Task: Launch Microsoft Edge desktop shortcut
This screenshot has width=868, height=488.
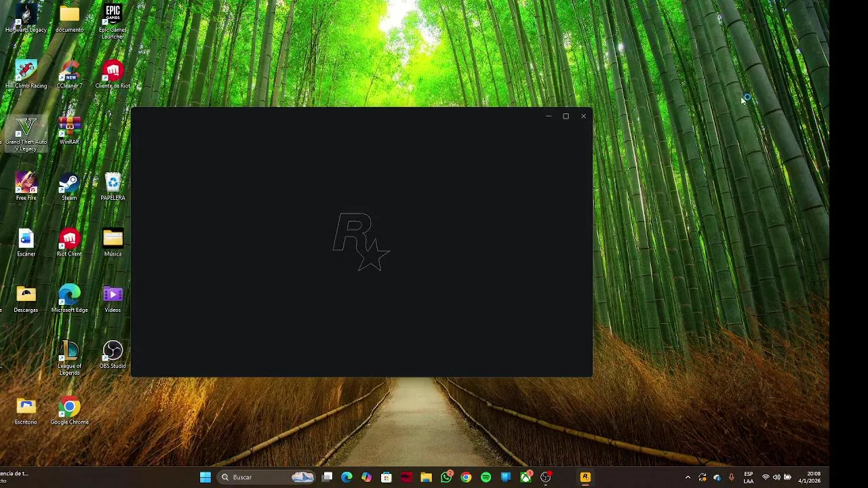Action: [69, 299]
